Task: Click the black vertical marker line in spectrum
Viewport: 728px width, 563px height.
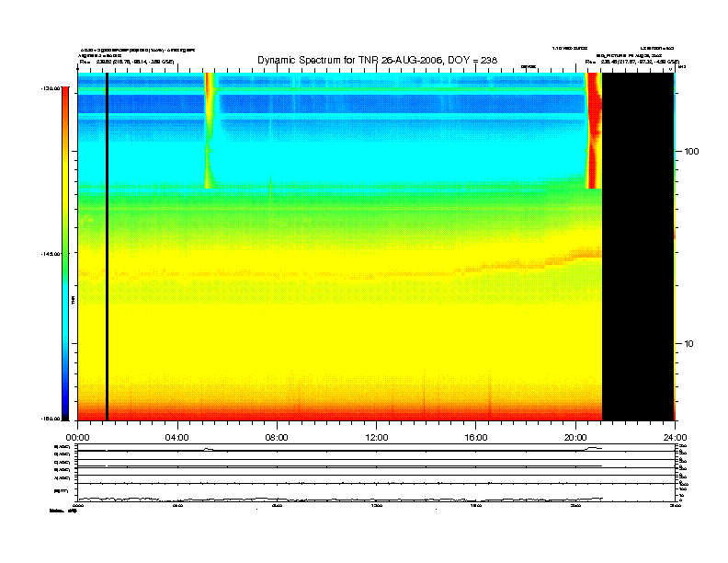Action: coord(107,247)
